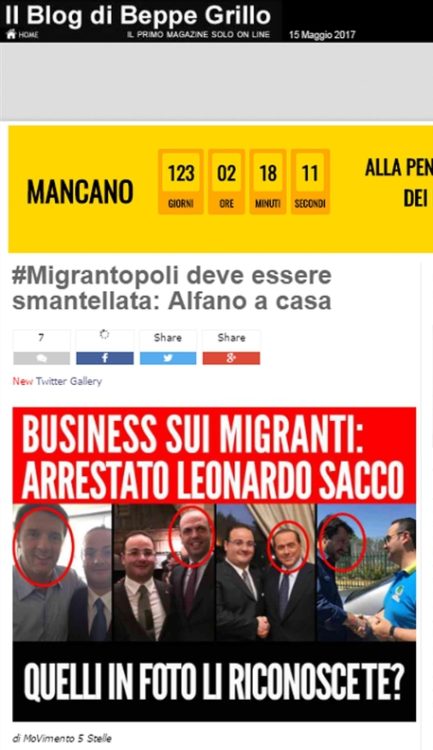The height and width of the screenshot is (750, 433).
Task: Click Share label above Google Plus button
Action: tap(232, 338)
